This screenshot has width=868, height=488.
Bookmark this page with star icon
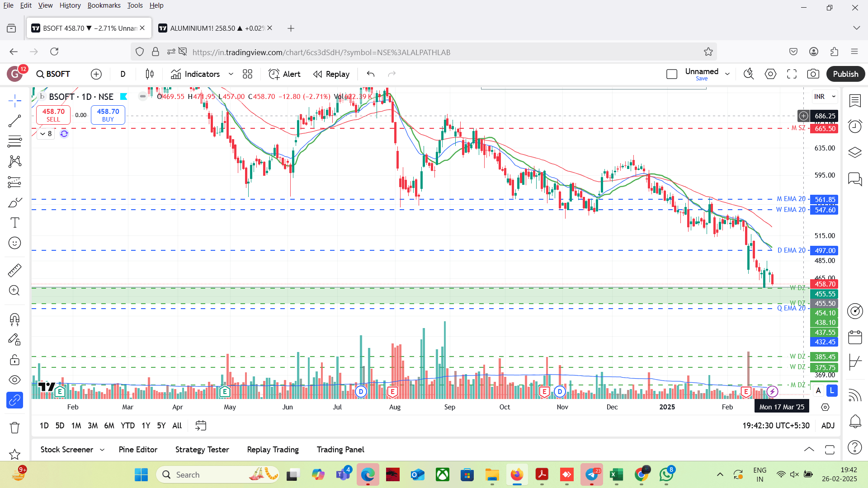coord(708,52)
